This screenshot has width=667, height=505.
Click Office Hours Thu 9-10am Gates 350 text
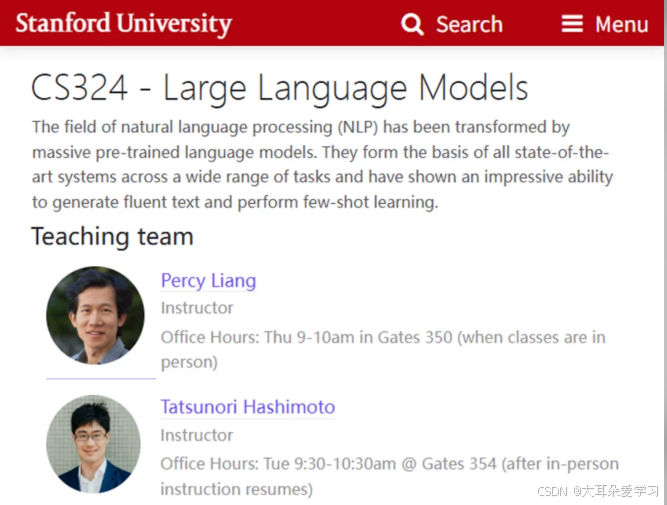pyautogui.click(x=383, y=350)
